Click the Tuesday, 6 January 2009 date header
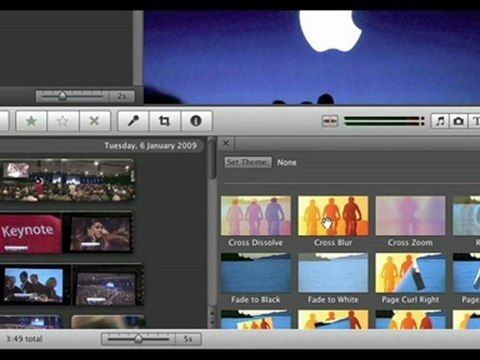This screenshot has width=480, height=360. [x=151, y=145]
